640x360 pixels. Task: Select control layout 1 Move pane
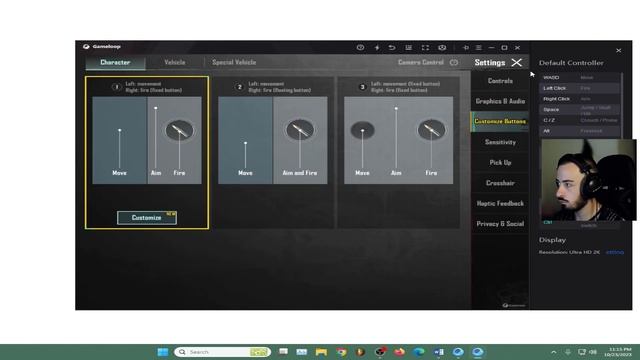point(119,140)
